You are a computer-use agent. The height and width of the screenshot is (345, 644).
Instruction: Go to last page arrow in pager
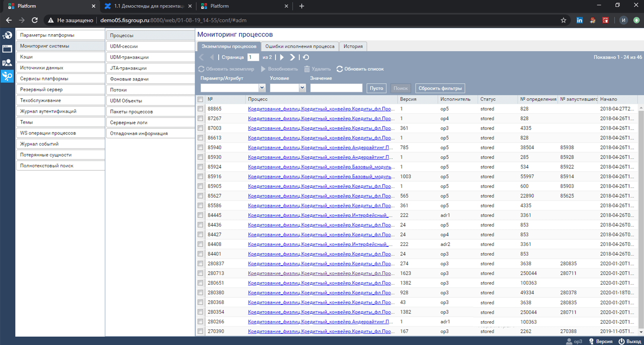(292, 57)
